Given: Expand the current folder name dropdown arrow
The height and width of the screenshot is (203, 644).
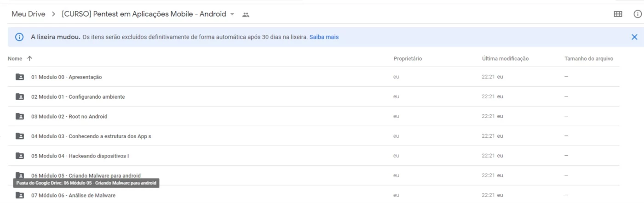Looking at the screenshot, I should coord(232,14).
